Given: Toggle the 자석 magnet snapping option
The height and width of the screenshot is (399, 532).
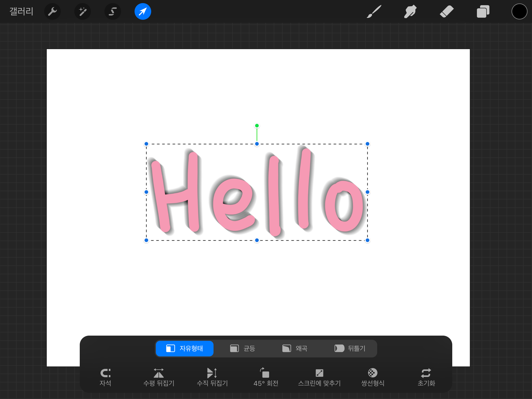Looking at the screenshot, I should [105, 377].
